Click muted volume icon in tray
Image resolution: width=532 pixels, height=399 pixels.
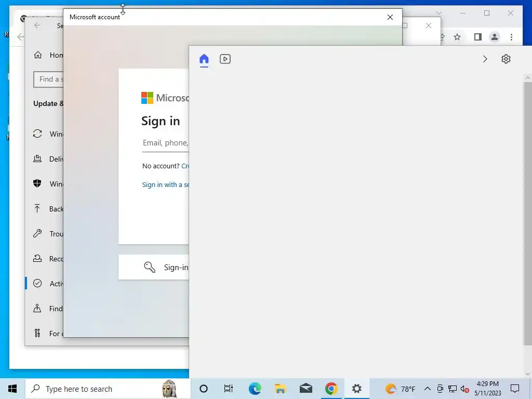click(465, 389)
